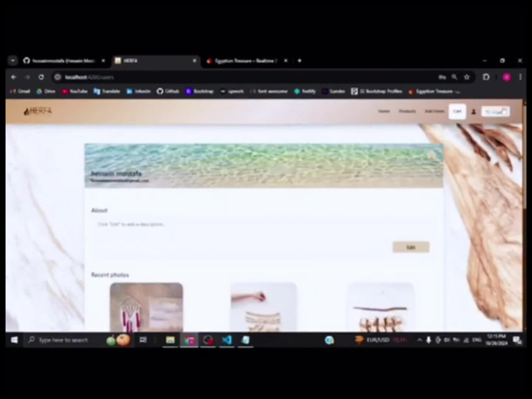
Task: Open the Translate bookmark
Action: coord(107,92)
